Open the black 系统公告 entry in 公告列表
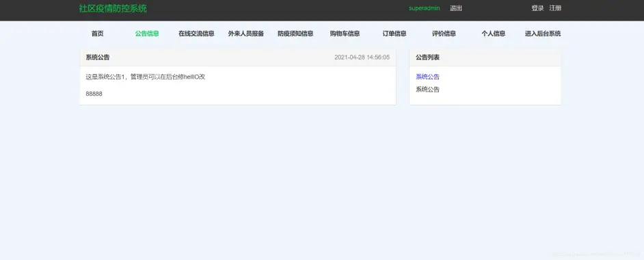Viewport: 644px width, 260px height. click(427, 89)
